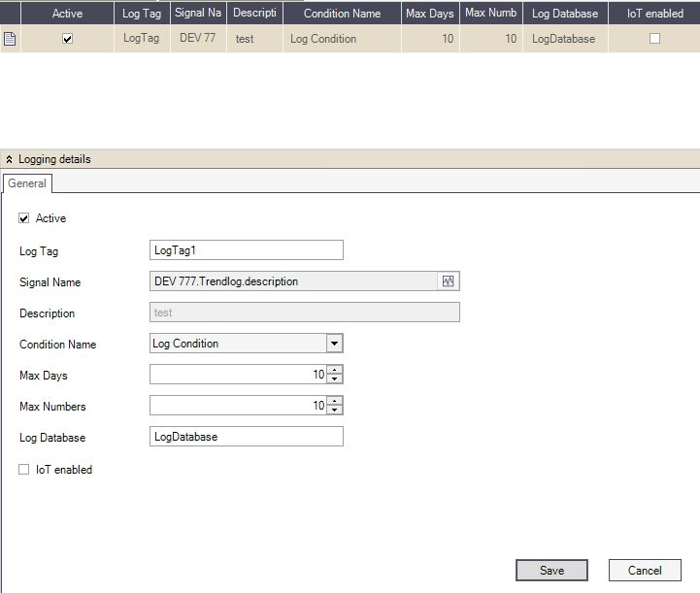Screen dimensions: 700x593
Task: Open the Condition Name dropdown
Action: 334,344
